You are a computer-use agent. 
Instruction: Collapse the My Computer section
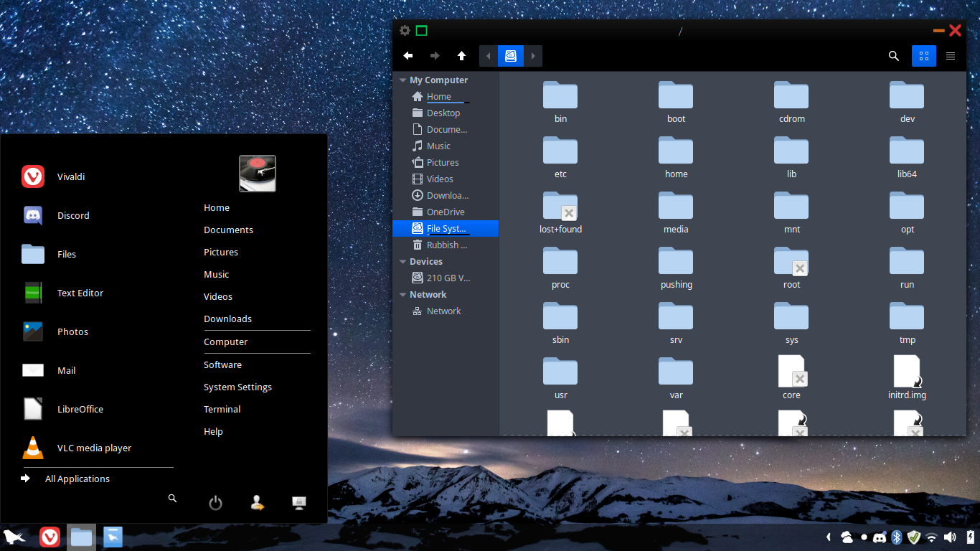402,80
